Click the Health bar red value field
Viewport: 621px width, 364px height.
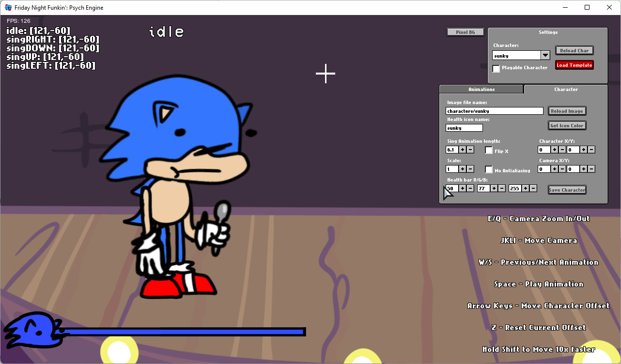[x=452, y=188]
